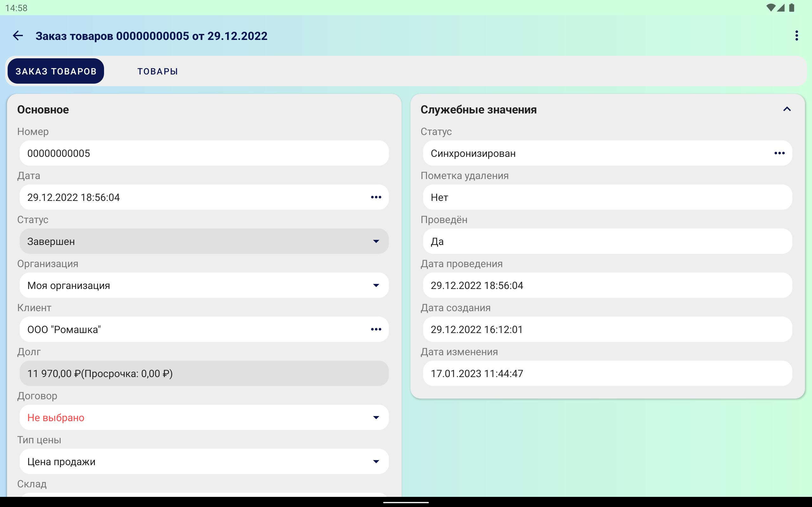Switch to the Товары tab
The width and height of the screenshot is (812, 507).
(157, 71)
